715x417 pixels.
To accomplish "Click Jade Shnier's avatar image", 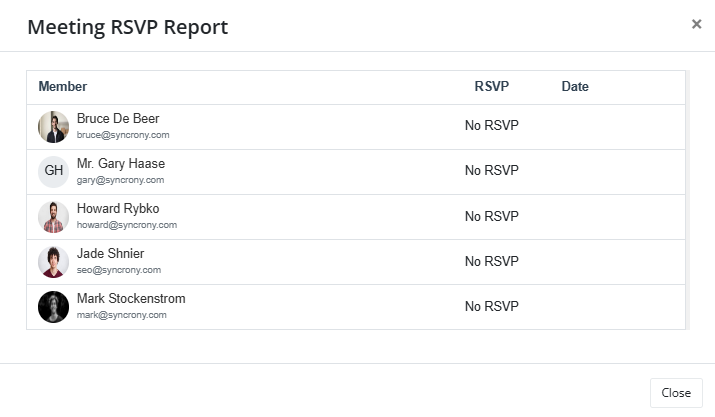I will [x=53, y=262].
